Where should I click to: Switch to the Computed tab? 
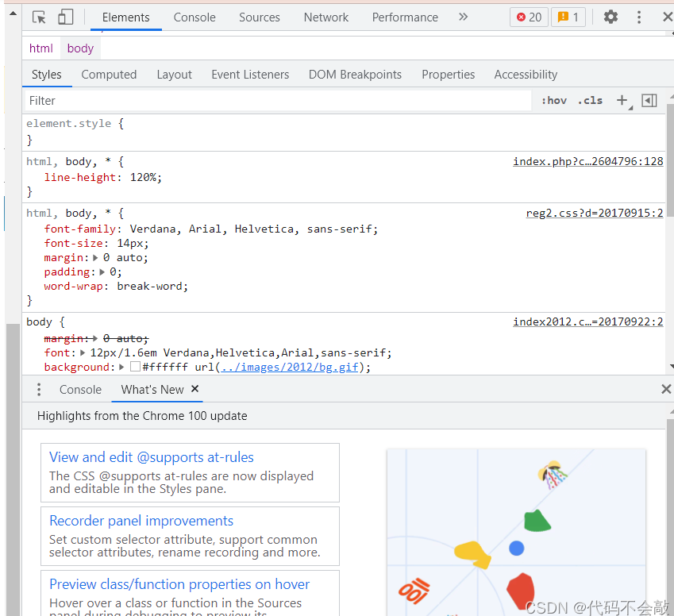(109, 75)
